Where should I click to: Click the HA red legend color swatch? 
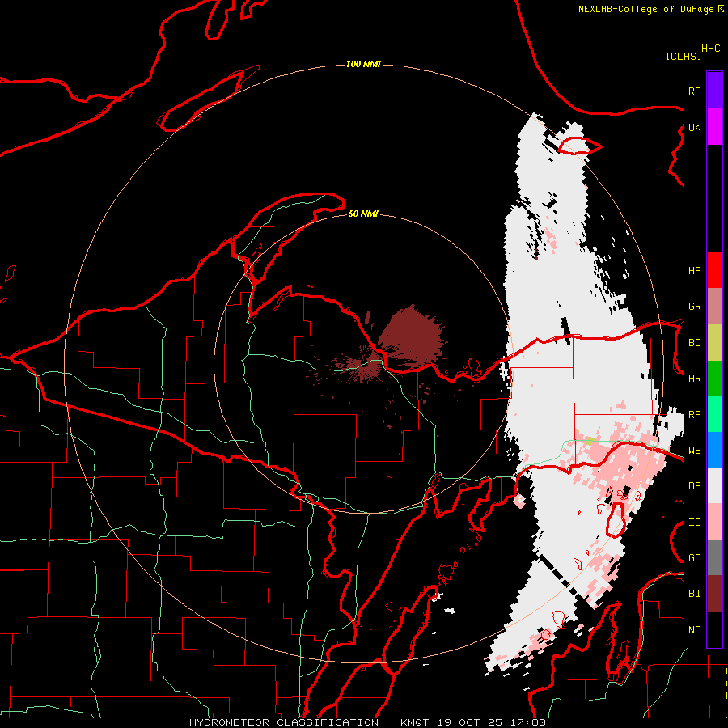714,270
